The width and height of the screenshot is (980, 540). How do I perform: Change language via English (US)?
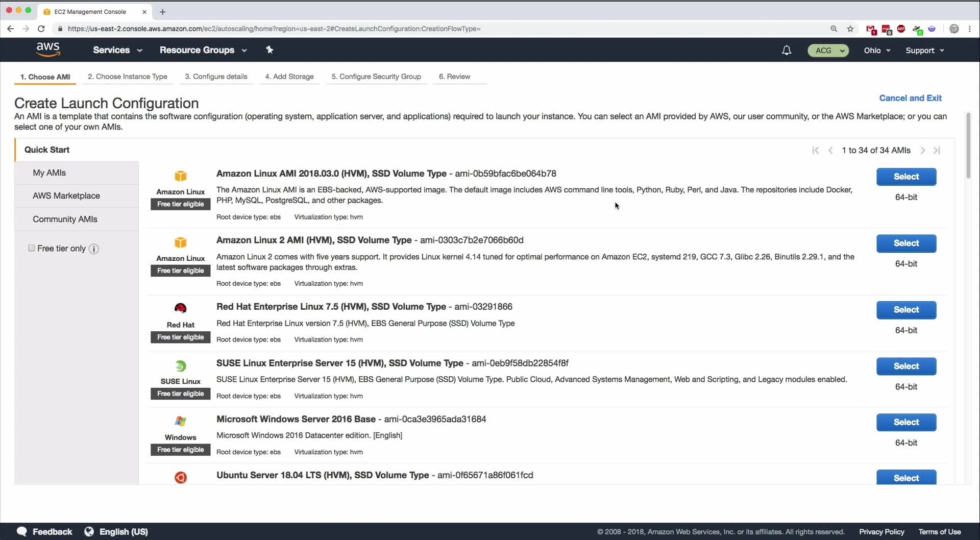(124, 532)
